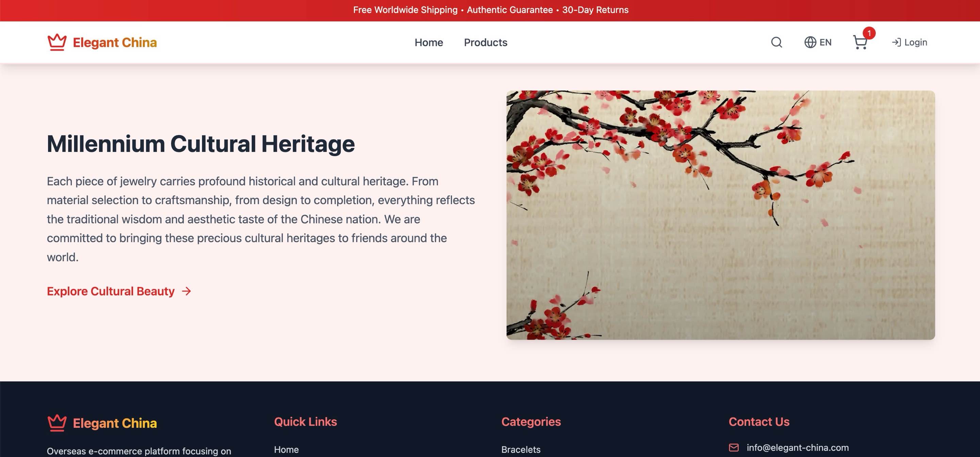Click the Millennium Cultural Heritage heading
The width and height of the screenshot is (980, 457).
[200, 144]
